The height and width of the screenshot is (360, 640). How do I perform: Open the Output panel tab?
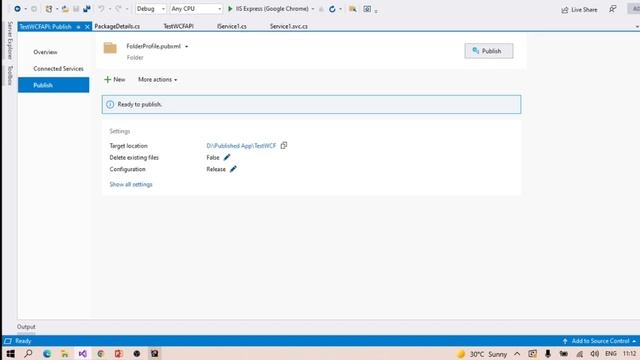pyautogui.click(x=26, y=327)
